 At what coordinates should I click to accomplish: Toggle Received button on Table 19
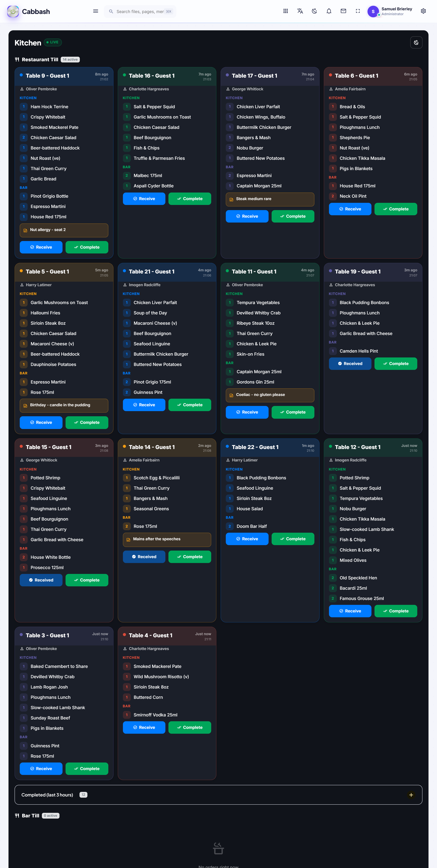(350, 364)
